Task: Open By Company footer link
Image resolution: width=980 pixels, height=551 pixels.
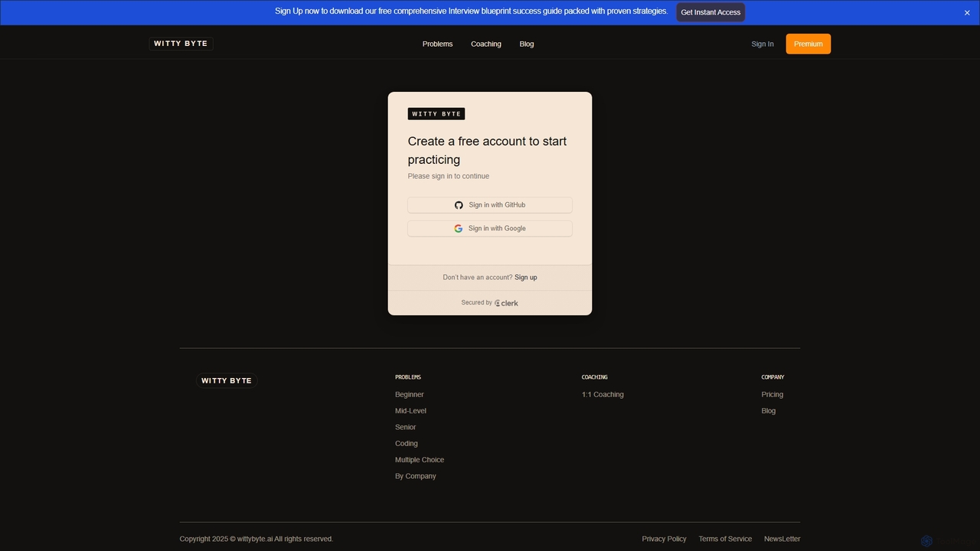Action: pyautogui.click(x=416, y=476)
